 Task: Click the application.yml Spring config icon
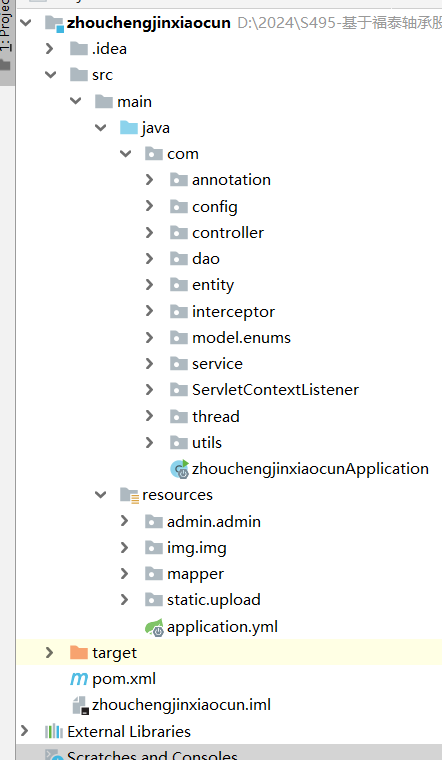pos(155,627)
